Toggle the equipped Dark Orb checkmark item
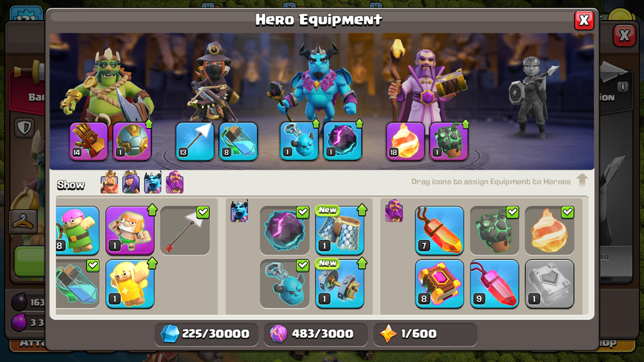Viewport: 644px width, 362px height. pos(284,230)
